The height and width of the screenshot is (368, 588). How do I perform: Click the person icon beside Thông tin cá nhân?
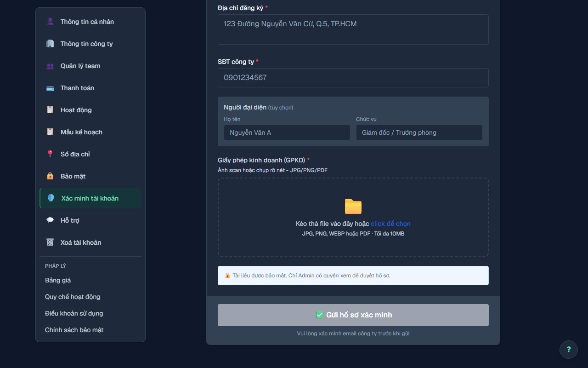click(50, 22)
